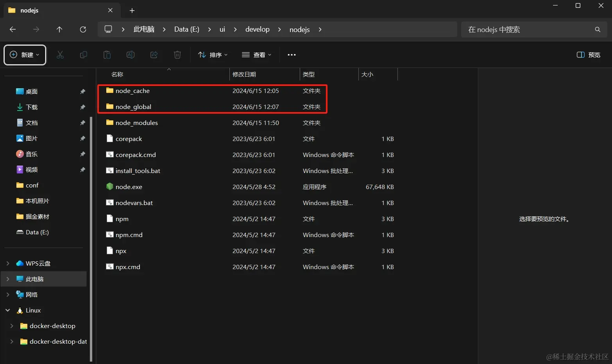Expand the WPS云盘 tree node
The image size is (612, 364).
[x=8, y=263]
